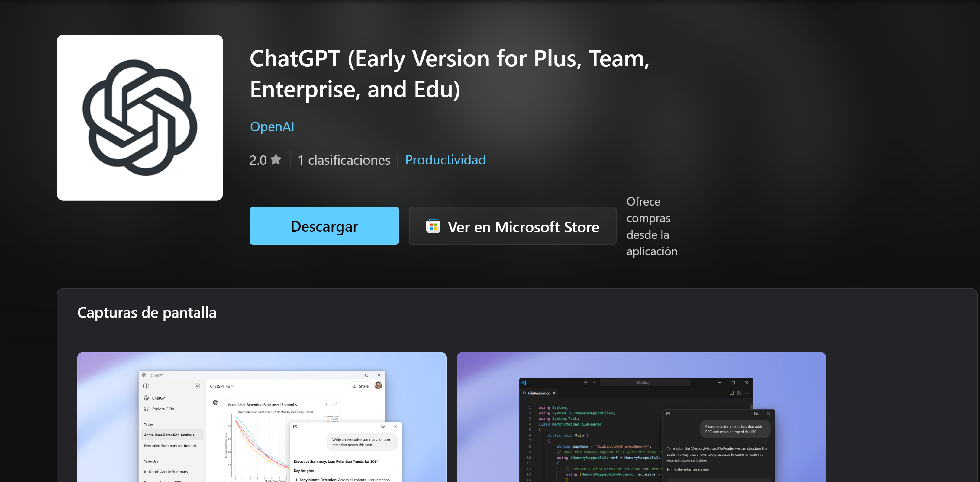This screenshot has width=980, height=482.
Task: Click Explore GPTs grid icon in screenshot
Action: point(146,409)
